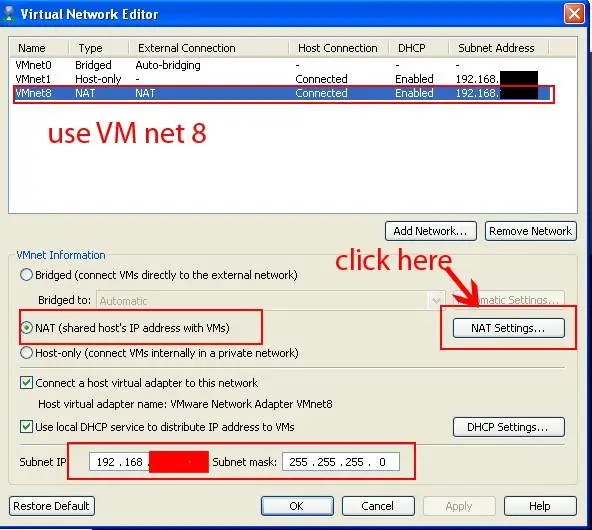Select the Bridged radio option
Image resolution: width=592 pixels, height=530 pixels.
coord(26,275)
